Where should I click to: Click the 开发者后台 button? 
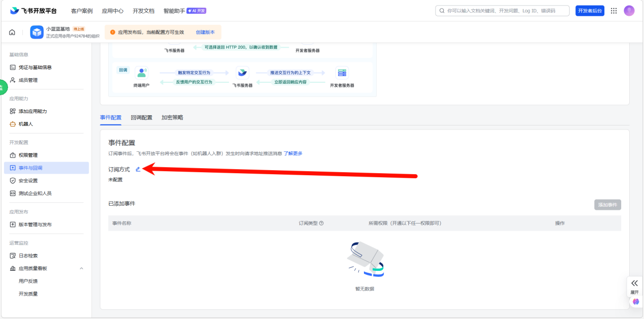(x=590, y=10)
